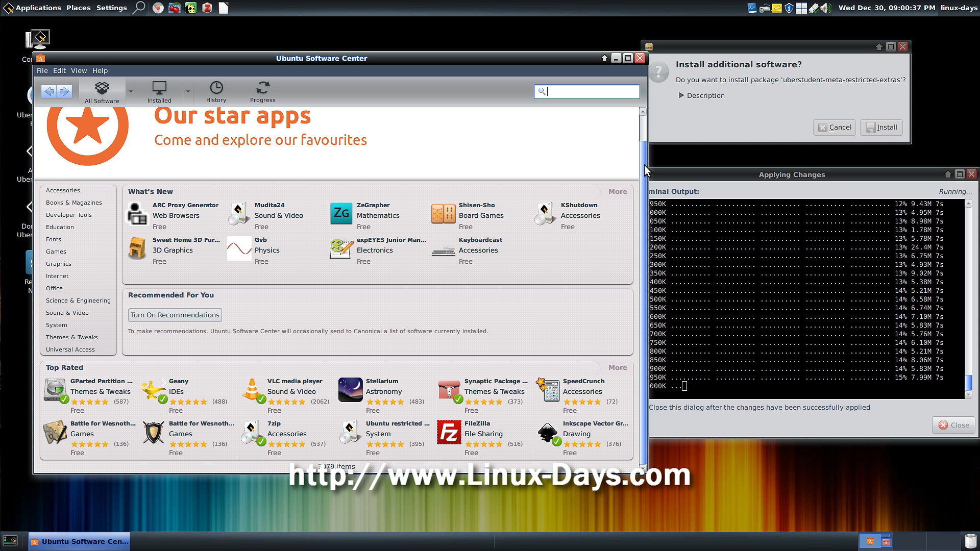Open the VLC media player icon
980x551 pixels.
click(x=252, y=391)
